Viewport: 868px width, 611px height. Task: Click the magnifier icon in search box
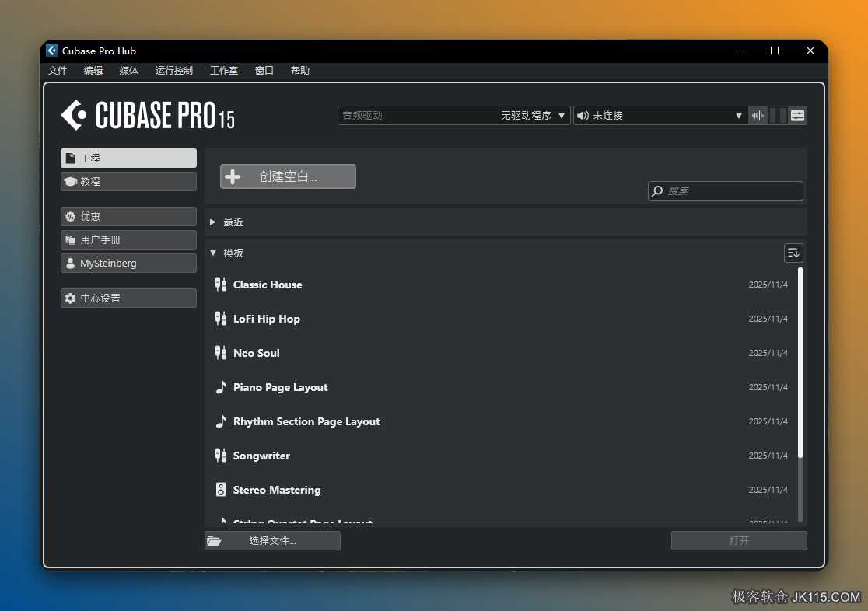pos(657,191)
